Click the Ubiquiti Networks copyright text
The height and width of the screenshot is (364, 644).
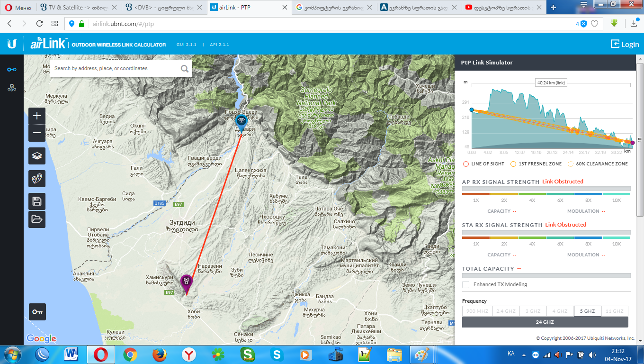point(585,338)
